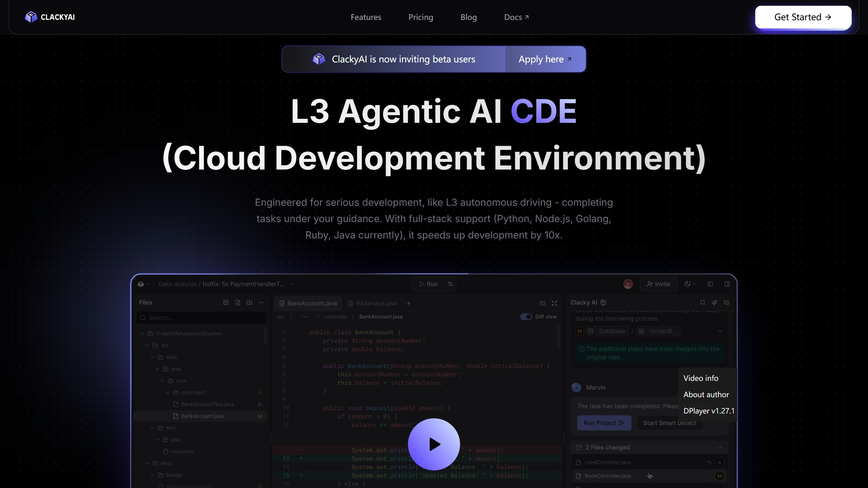This screenshot has height=488, width=868.
Task: Play the demo video
Action: point(434,444)
